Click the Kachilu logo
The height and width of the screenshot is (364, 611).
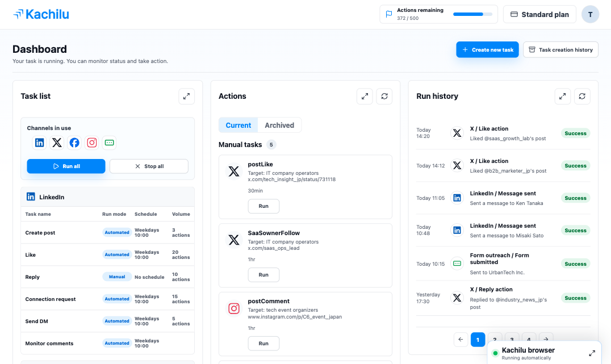click(41, 14)
